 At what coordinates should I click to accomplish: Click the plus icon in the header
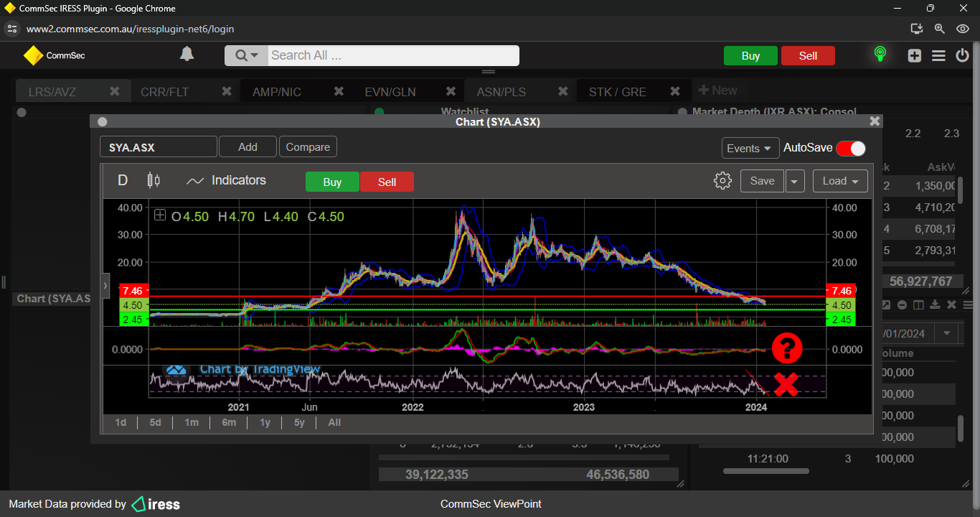[x=914, y=55]
